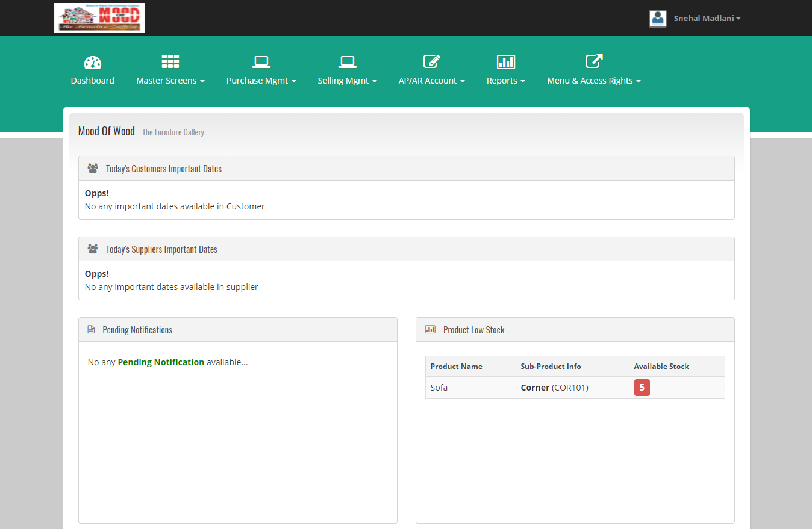Viewport: 812px width, 529px height.
Task: Open the Snehal Madlani user menu
Action: pos(707,19)
